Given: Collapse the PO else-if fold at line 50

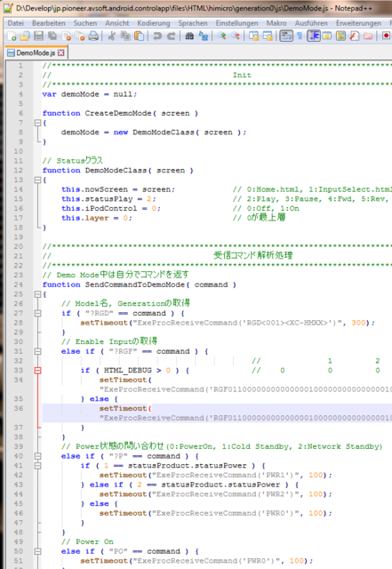Looking at the screenshot, I should click(x=37, y=551).
